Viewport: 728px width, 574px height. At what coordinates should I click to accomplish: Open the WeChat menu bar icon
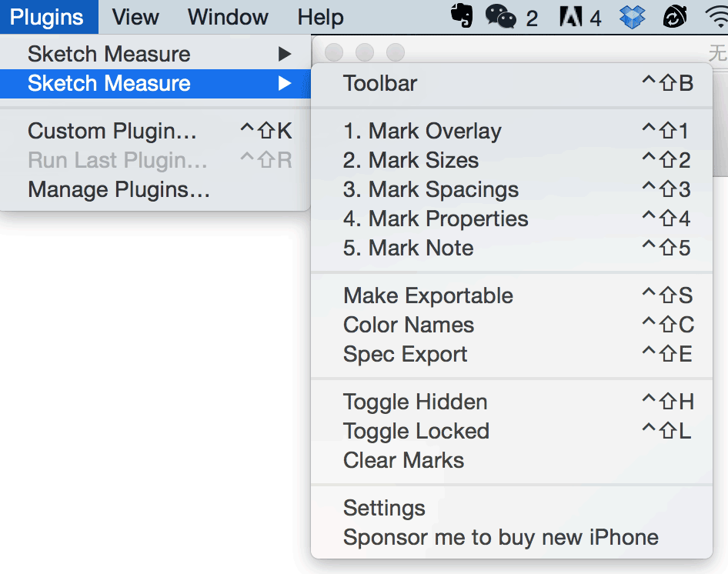(501, 16)
